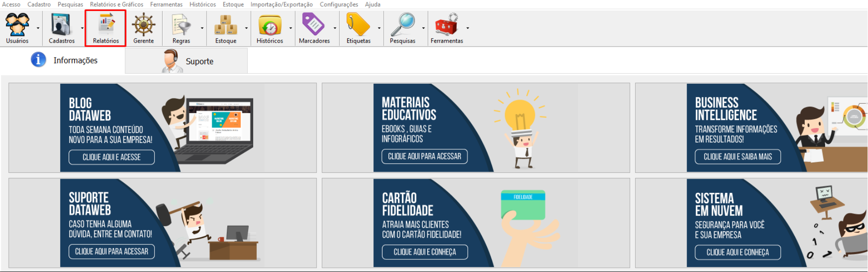This screenshot has height=272, width=868.
Task: Open the Gerente ship-wheel icon
Action: 143,25
